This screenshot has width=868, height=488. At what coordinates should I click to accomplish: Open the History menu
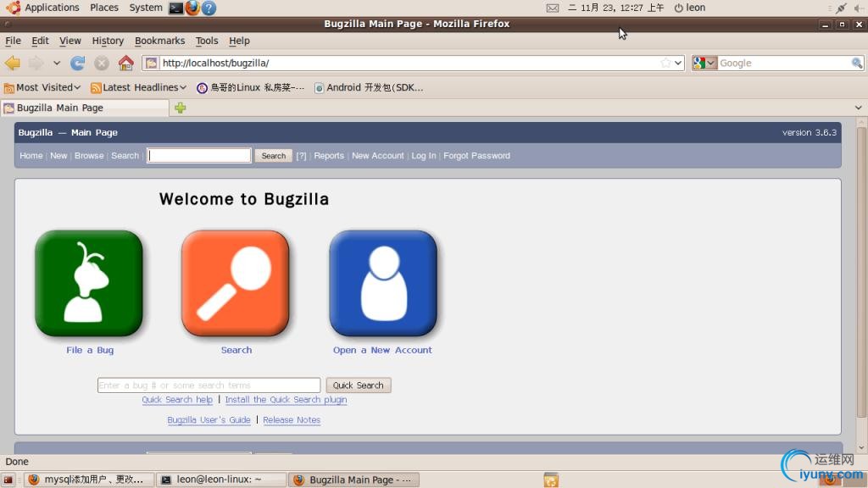(x=108, y=41)
